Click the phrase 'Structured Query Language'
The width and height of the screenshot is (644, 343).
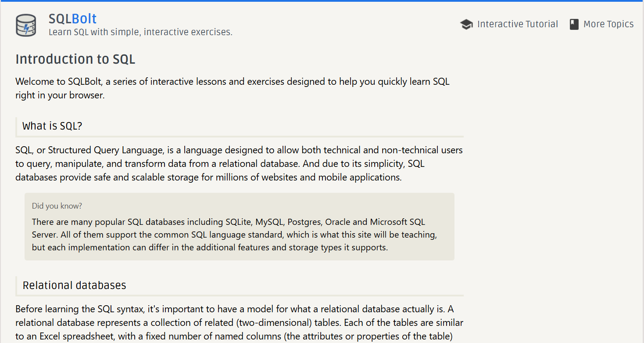click(105, 150)
